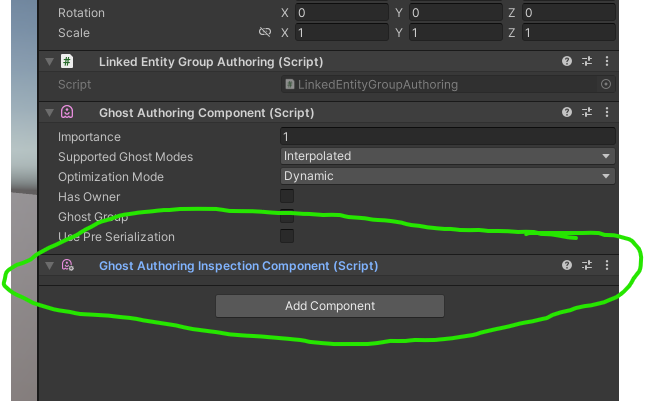Viewport: 645px width, 401px height.
Task: Open presets for Ghost Authoring Component
Action: [x=587, y=113]
